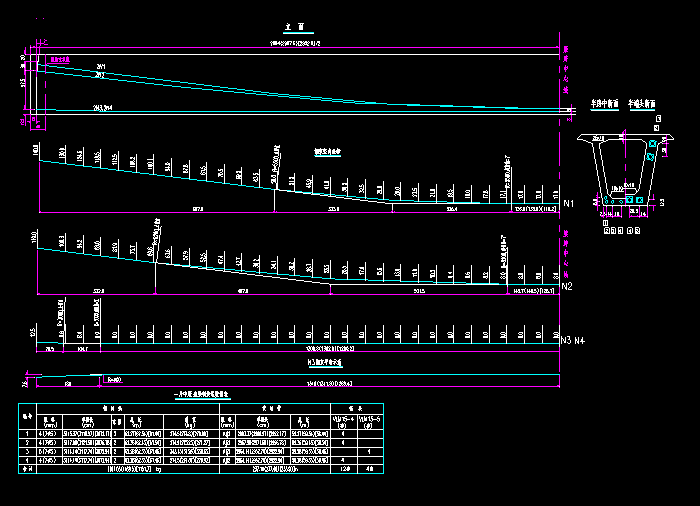Viewport: 700px width, 506px height.
Task: Select the N1 tendon label
Action: [568, 205]
